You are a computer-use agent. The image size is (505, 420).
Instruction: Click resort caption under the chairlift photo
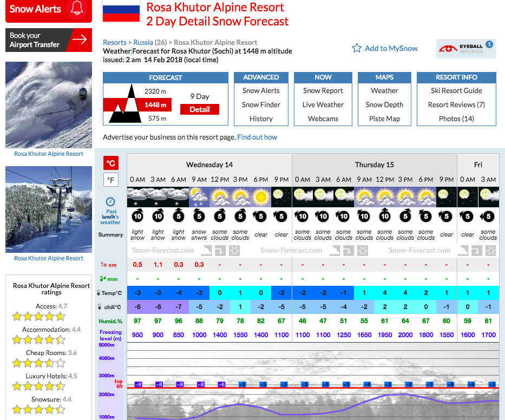click(x=49, y=258)
